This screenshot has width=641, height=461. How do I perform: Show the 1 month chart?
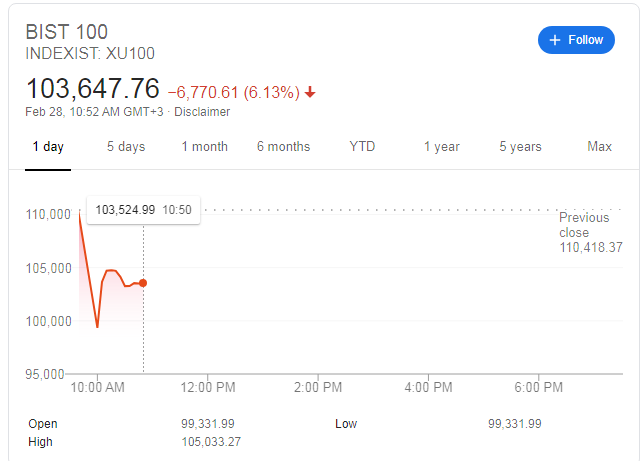click(204, 147)
